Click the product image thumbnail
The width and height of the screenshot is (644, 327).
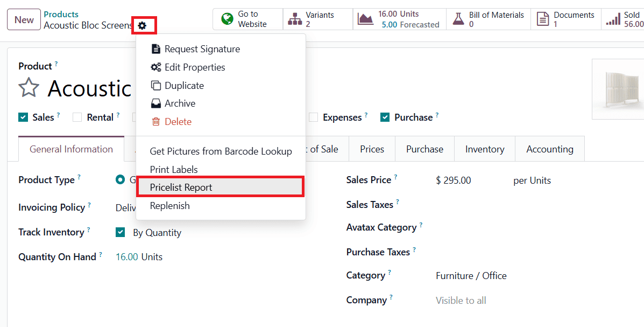pos(621,89)
